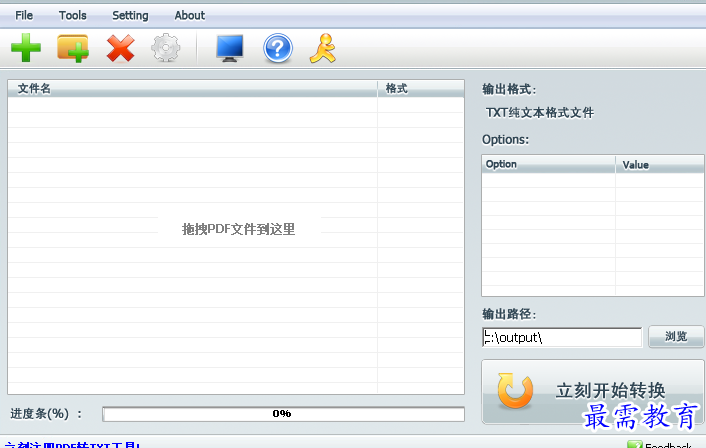Click the output path input field
Image resolution: width=706 pixels, height=448 pixels.
[561, 337]
